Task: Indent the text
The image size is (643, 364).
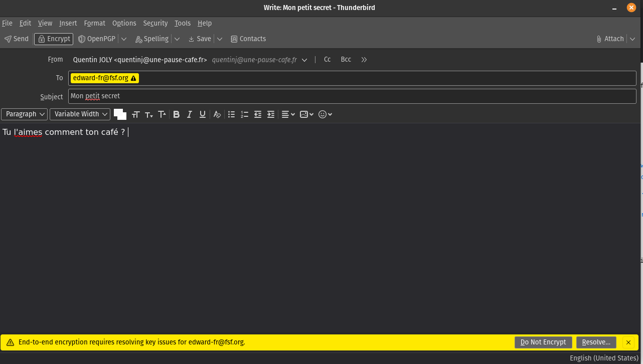Action: (271, 114)
